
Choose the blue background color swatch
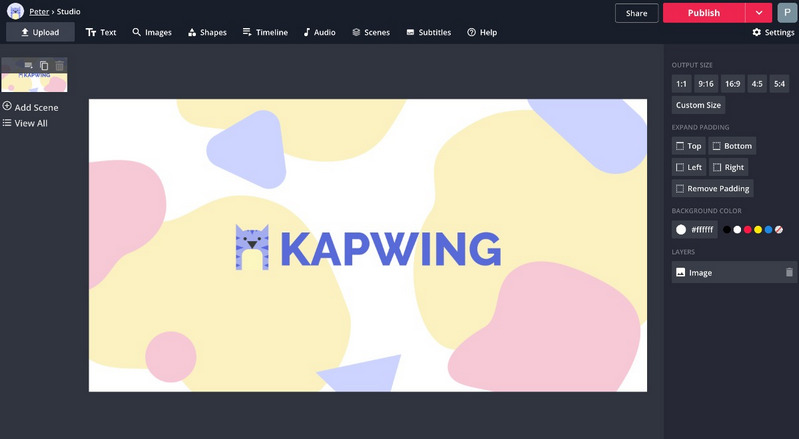pyautogui.click(x=768, y=230)
